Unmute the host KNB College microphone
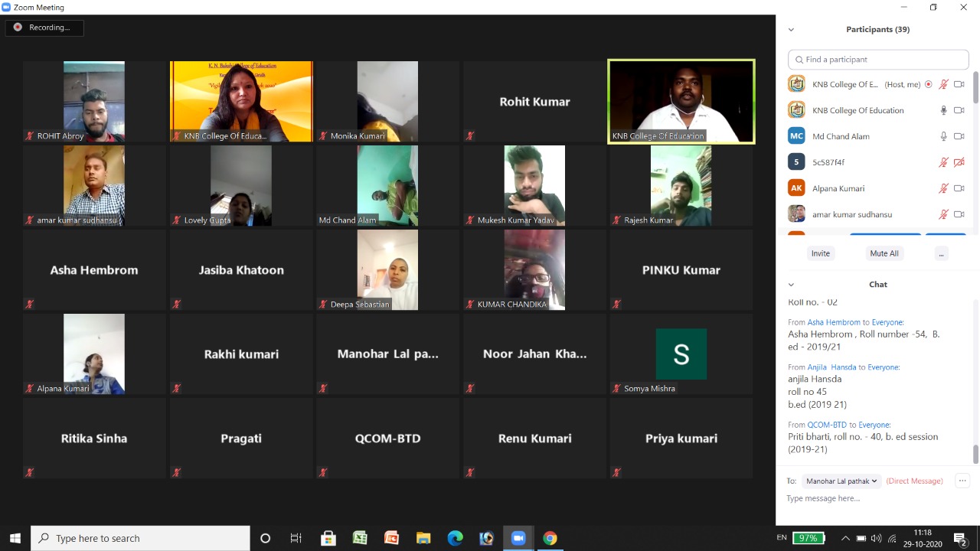The width and height of the screenshot is (980, 551). coord(944,84)
